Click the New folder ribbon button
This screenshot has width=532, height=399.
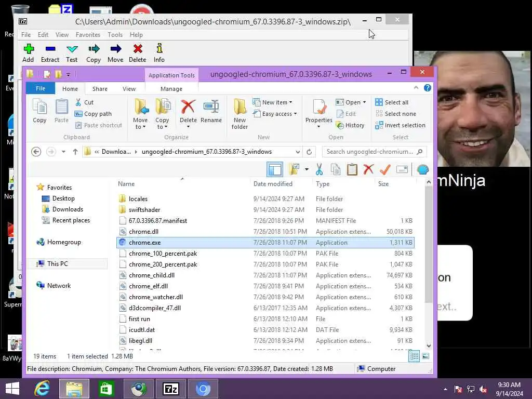240,114
